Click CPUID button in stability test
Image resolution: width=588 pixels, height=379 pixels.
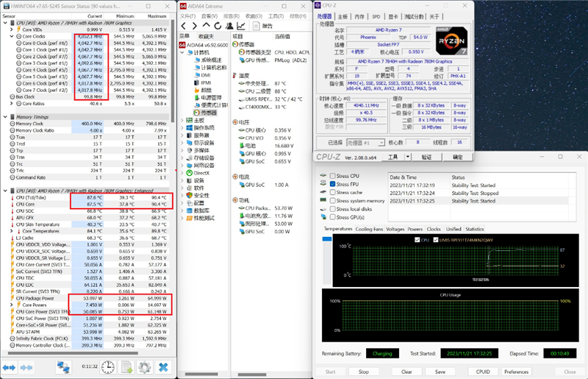tap(483, 372)
